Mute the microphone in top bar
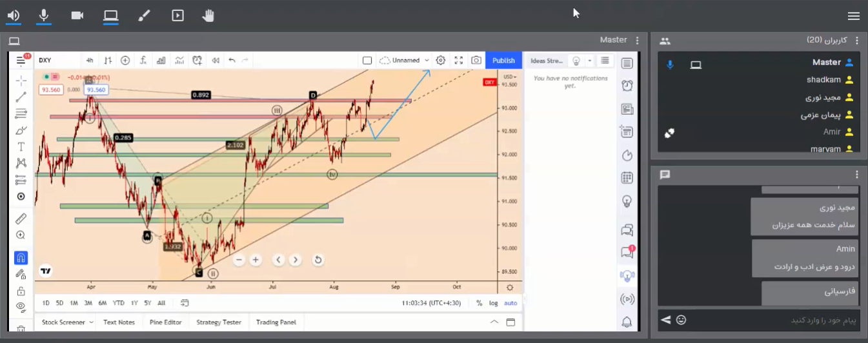This screenshot has height=343, width=868. coord(44,15)
